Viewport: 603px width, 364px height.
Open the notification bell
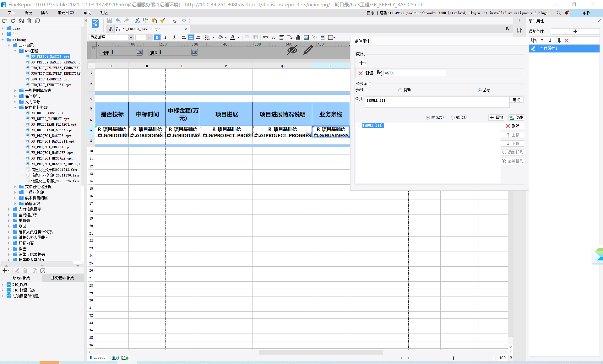[x=567, y=13]
